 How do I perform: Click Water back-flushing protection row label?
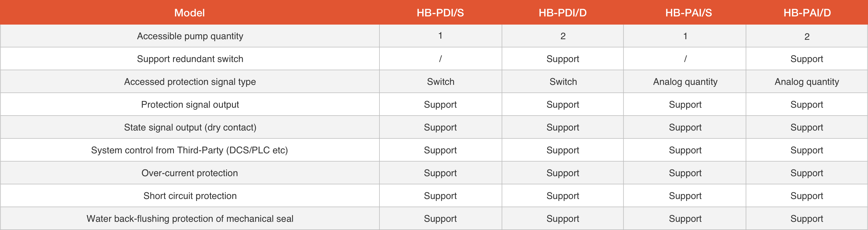[x=190, y=219]
